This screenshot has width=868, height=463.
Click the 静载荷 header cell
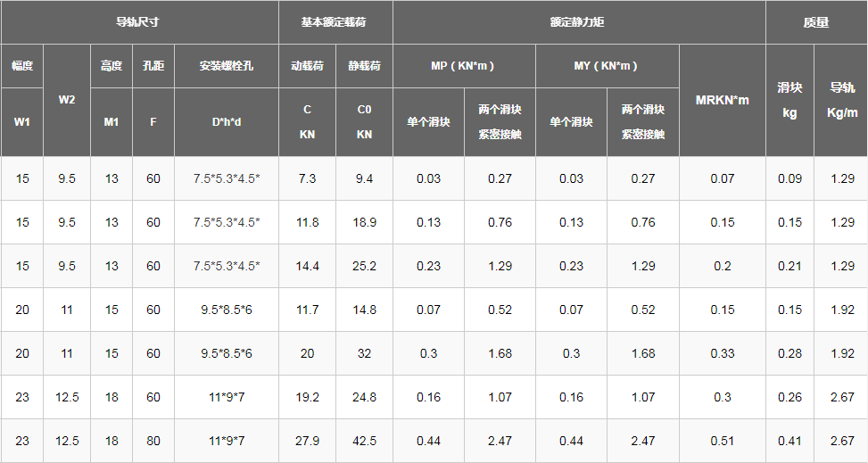(364, 66)
